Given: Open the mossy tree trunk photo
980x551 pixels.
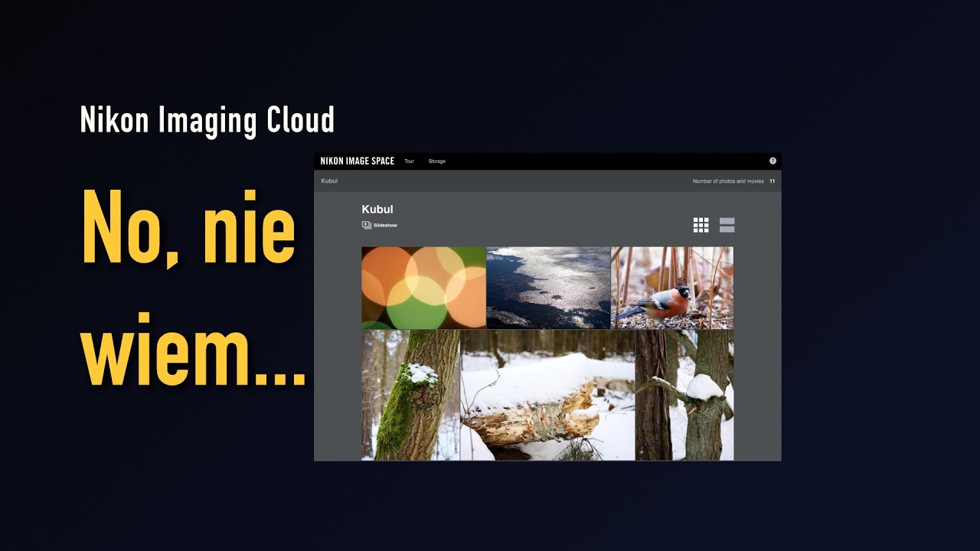Looking at the screenshot, I should [x=410, y=395].
